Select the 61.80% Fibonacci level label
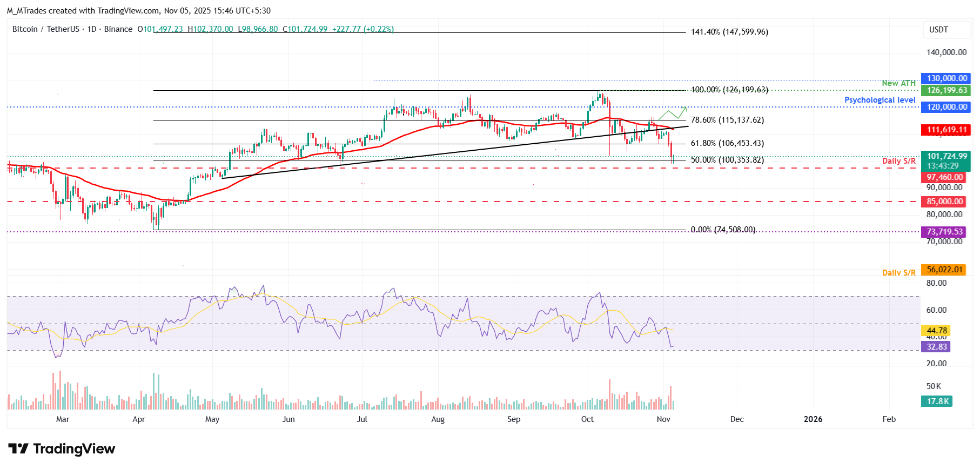The image size is (980, 469). [x=727, y=144]
